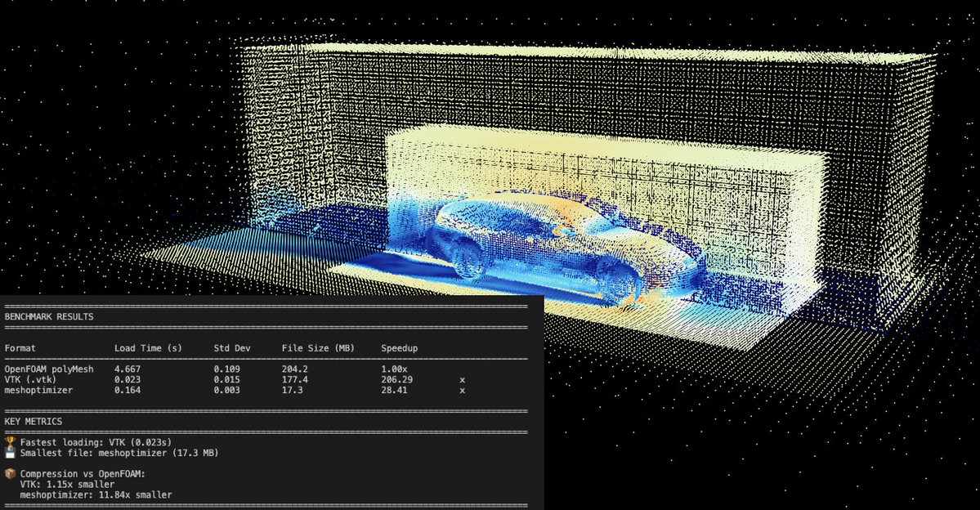The width and height of the screenshot is (980, 510).
Task: Click the meshoptimizer: 11.84x smaller line
Action: (96, 494)
